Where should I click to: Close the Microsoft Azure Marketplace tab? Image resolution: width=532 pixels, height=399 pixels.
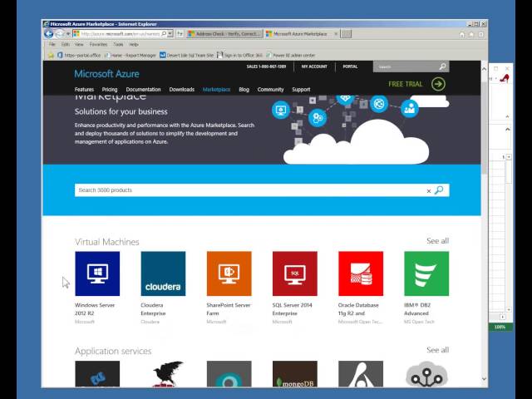[336, 33]
